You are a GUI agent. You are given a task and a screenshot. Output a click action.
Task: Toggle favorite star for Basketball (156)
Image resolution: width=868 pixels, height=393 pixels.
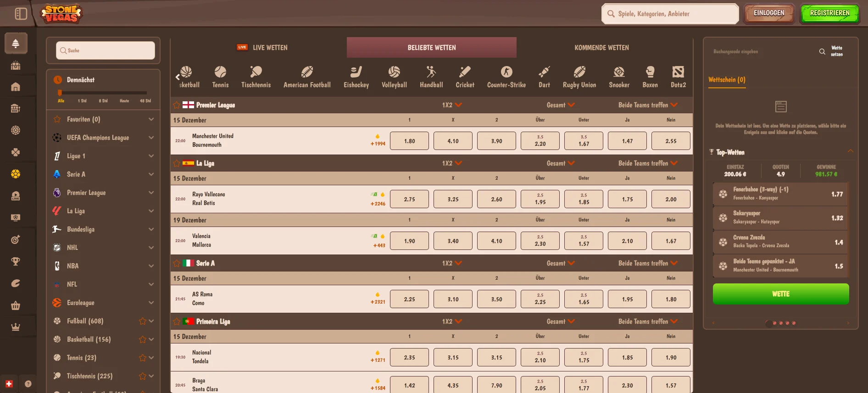click(143, 339)
